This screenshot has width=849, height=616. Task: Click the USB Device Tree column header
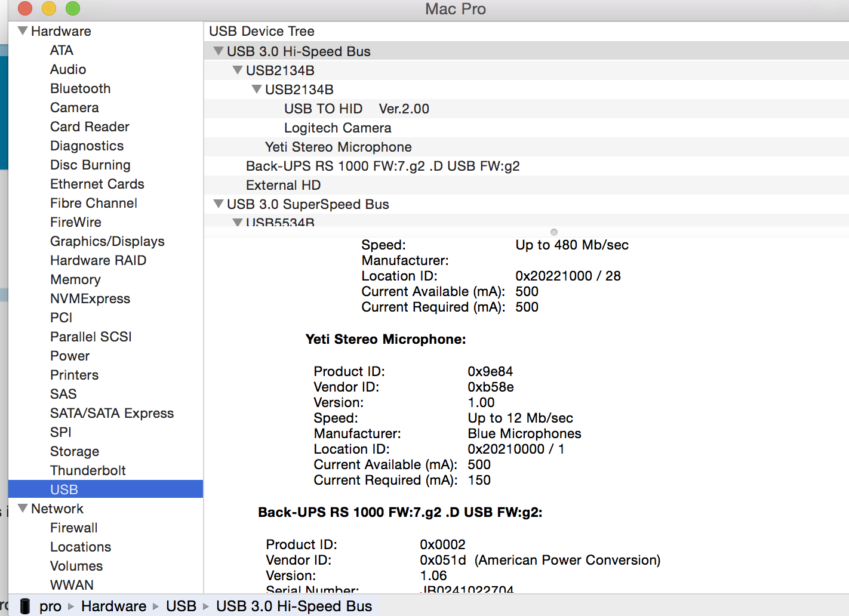pyautogui.click(x=262, y=31)
